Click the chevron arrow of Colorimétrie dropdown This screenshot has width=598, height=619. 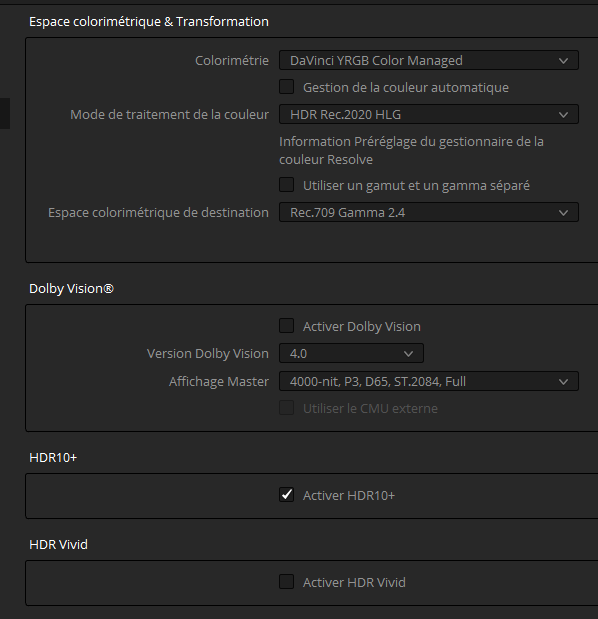pos(563,61)
